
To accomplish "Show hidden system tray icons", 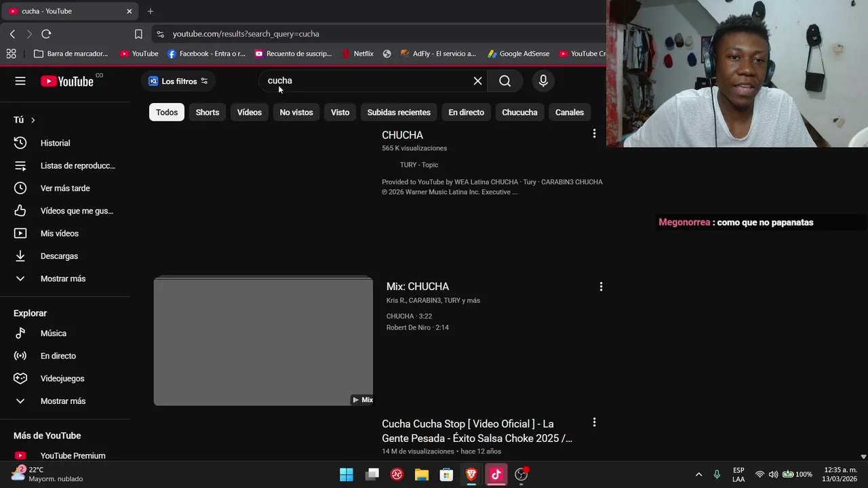I will (x=698, y=474).
